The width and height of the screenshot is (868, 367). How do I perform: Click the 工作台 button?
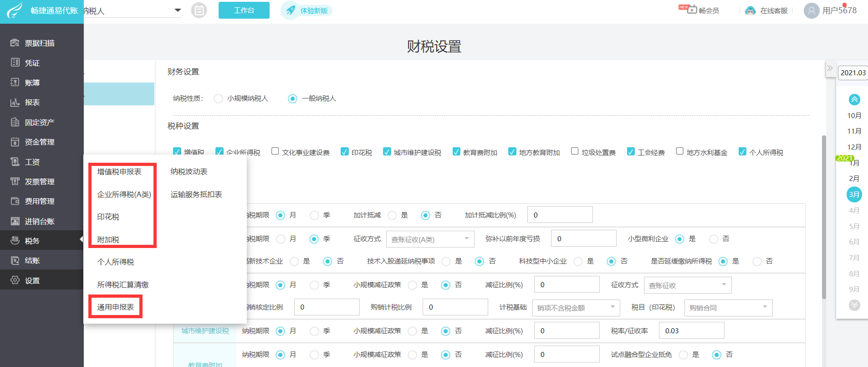pyautogui.click(x=244, y=10)
